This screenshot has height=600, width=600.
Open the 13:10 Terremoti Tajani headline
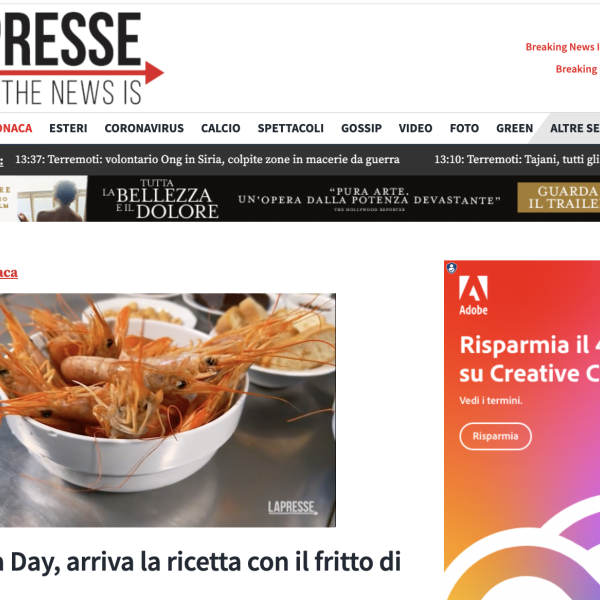(517, 160)
